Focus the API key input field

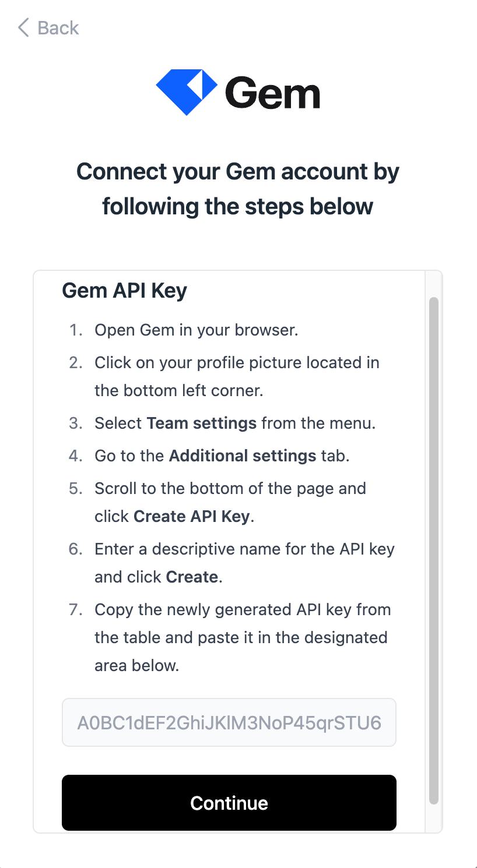click(229, 723)
